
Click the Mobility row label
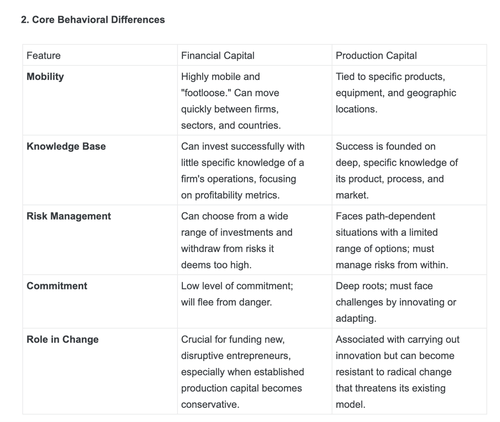click(x=45, y=77)
